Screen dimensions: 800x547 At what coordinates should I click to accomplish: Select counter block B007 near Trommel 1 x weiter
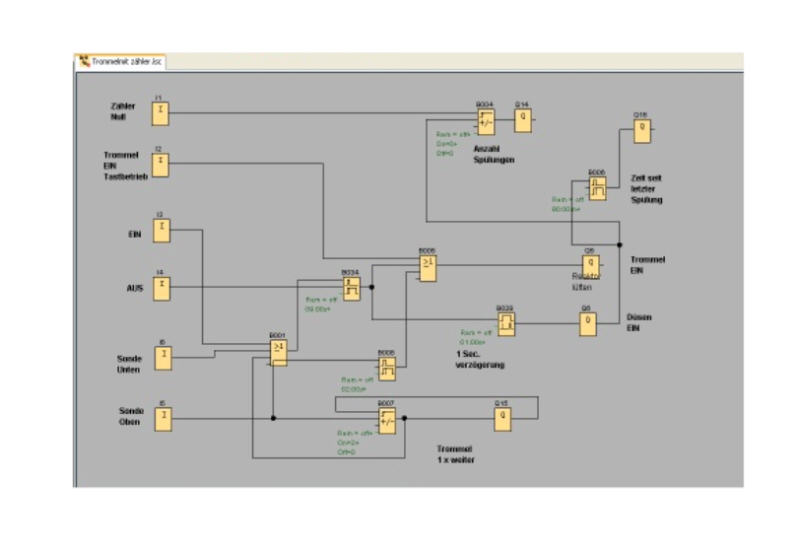(x=387, y=420)
